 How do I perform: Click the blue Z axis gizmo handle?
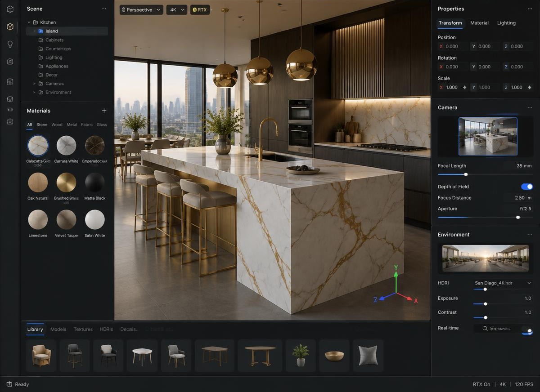click(382, 298)
